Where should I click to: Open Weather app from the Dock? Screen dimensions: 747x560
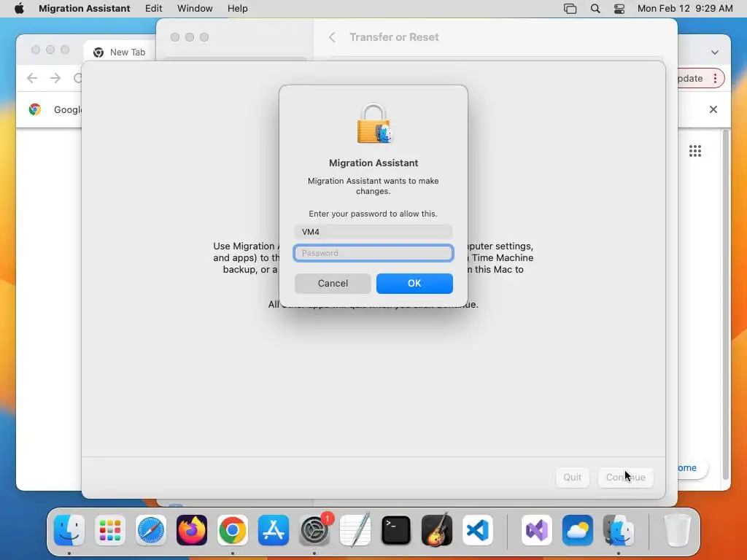(x=578, y=530)
